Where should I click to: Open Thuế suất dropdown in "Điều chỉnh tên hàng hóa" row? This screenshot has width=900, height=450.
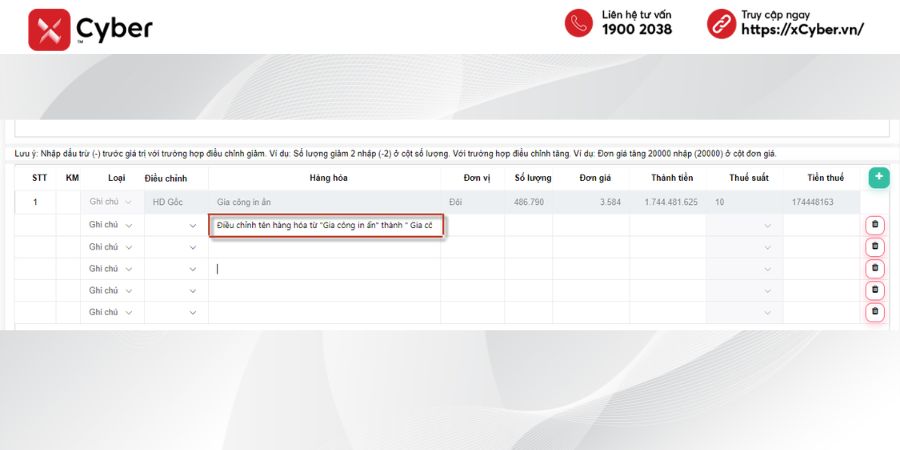(x=744, y=226)
